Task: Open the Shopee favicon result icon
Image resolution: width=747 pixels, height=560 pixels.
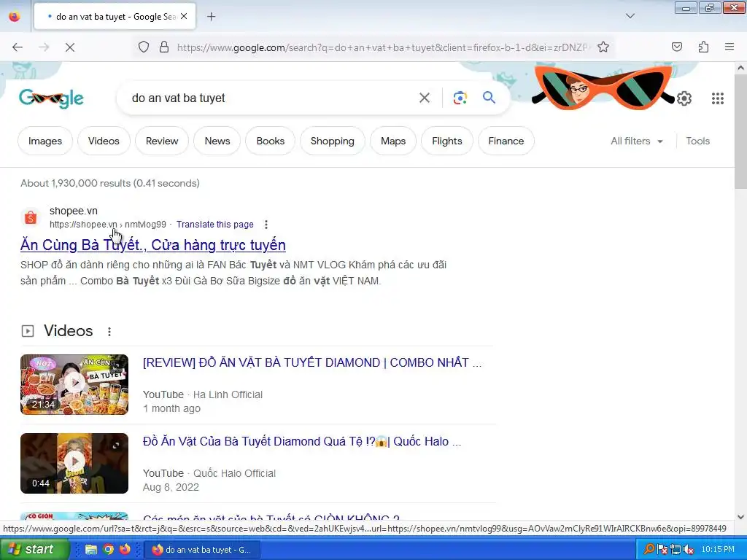Action: pos(31,217)
